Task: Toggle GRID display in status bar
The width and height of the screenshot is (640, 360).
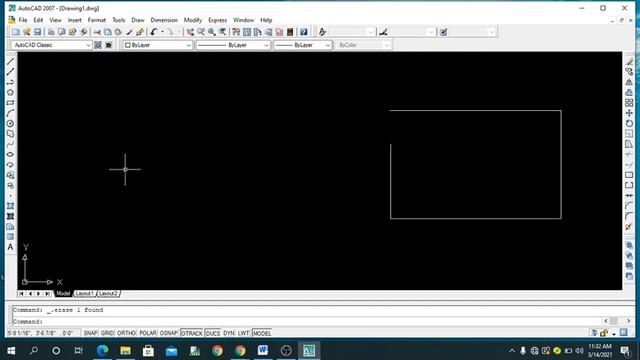Action: (x=107, y=333)
